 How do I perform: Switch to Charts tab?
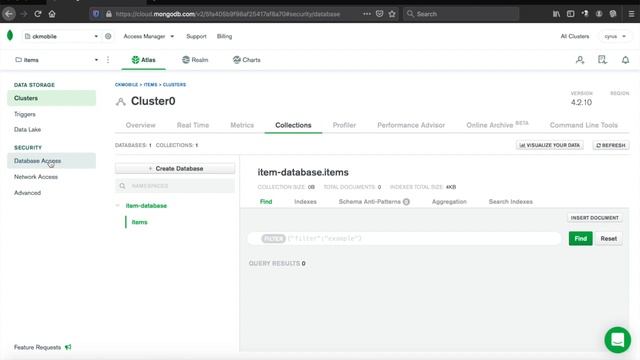[247, 60]
